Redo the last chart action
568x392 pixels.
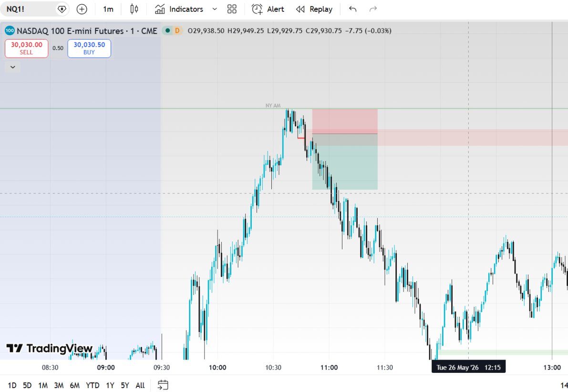point(373,9)
